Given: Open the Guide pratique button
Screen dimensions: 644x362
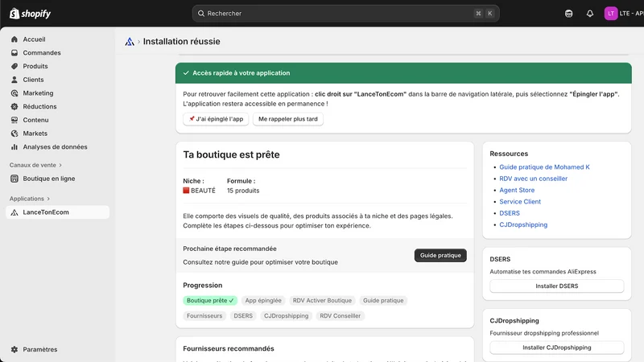Looking at the screenshot, I should coord(440,255).
